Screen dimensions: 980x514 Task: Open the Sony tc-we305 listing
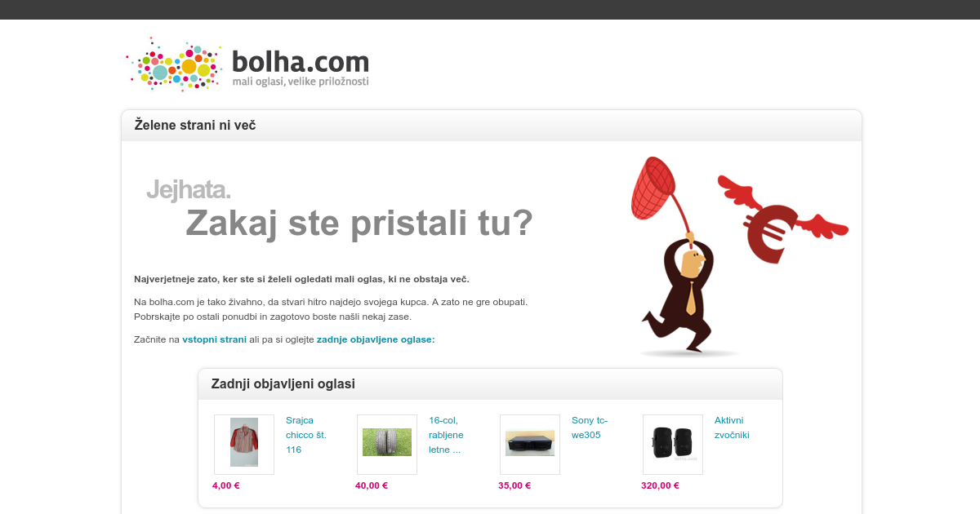coord(590,428)
